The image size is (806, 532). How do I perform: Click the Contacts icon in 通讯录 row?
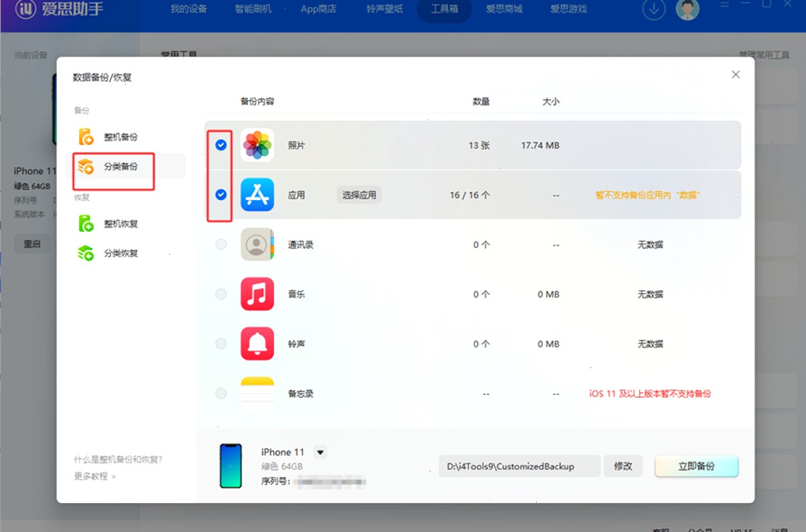(257, 245)
